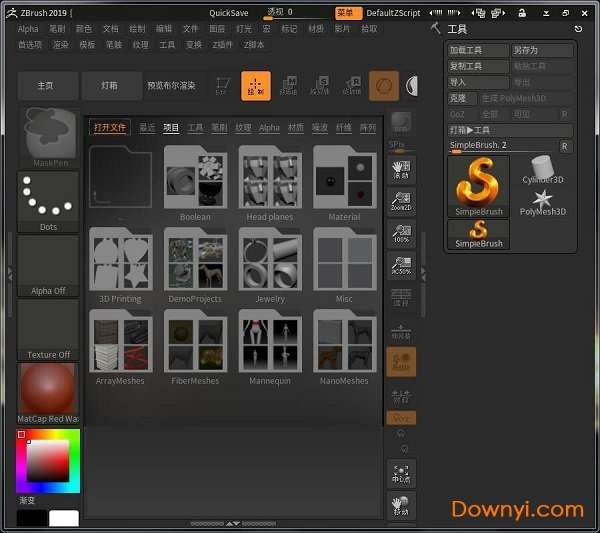Click the 100% actual size icon
Screen dimensions: 600x533
401,236
